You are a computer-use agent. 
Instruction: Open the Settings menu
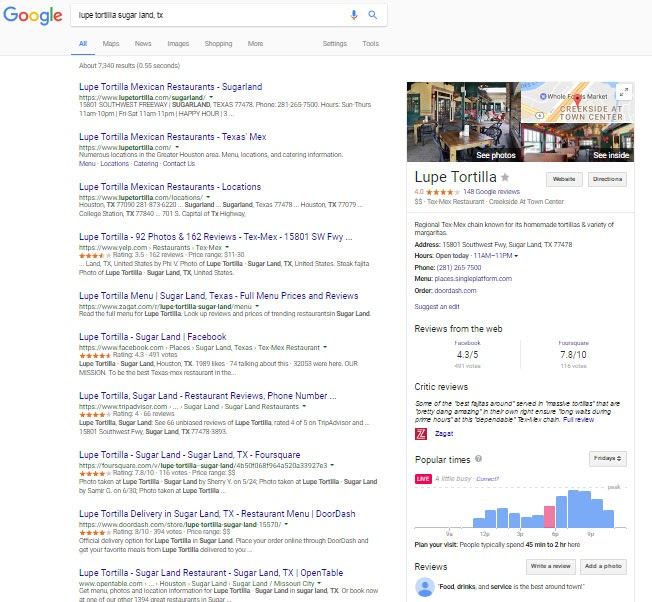[335, 44]
